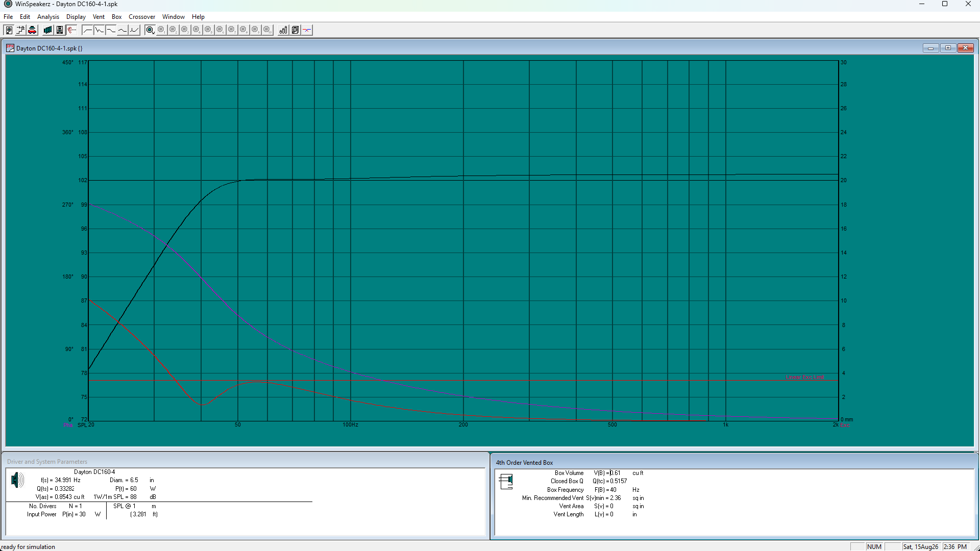Select driver slot 7 toolbar icon

[x=232, y=30]
